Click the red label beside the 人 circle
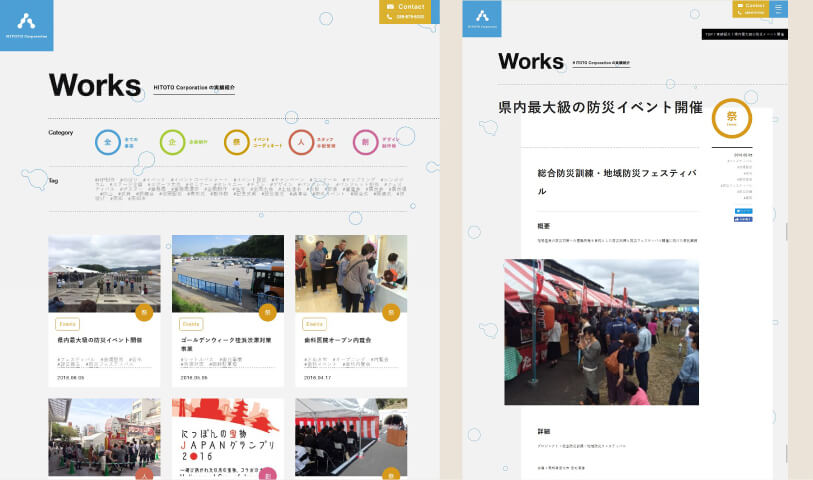Viewport: 813px width, 480px height. point(326,143)
